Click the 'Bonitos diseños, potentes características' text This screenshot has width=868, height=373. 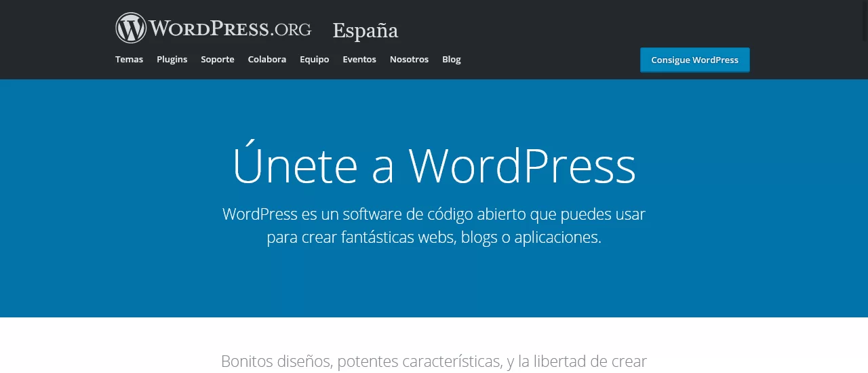tap(434, 361)
